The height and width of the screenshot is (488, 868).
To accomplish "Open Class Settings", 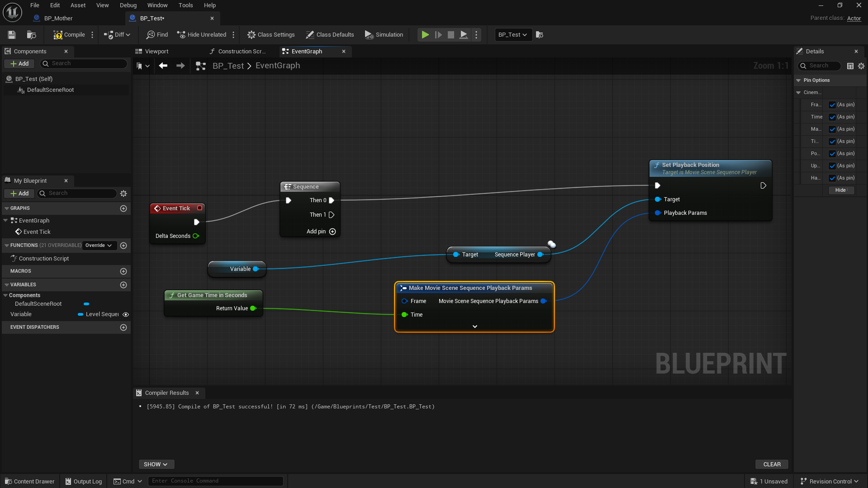I will [271, 35].
